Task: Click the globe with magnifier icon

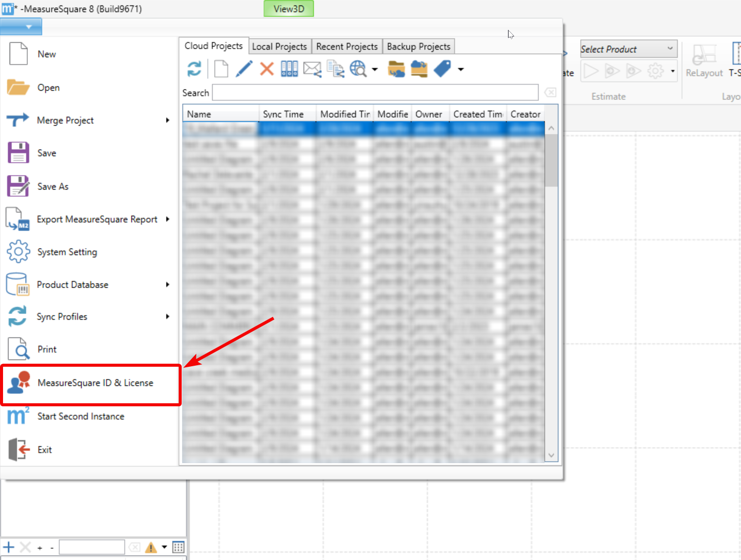Action: [358, 69]
